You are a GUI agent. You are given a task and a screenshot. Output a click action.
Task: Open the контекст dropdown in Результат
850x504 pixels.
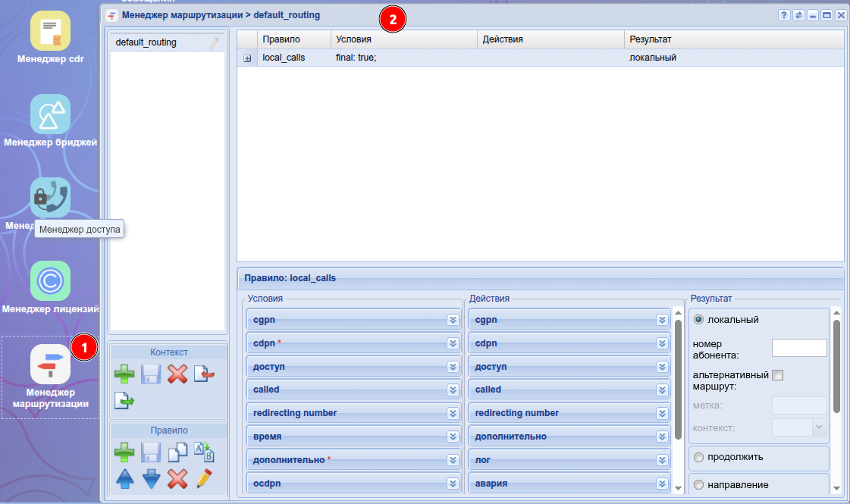[819, 427]
